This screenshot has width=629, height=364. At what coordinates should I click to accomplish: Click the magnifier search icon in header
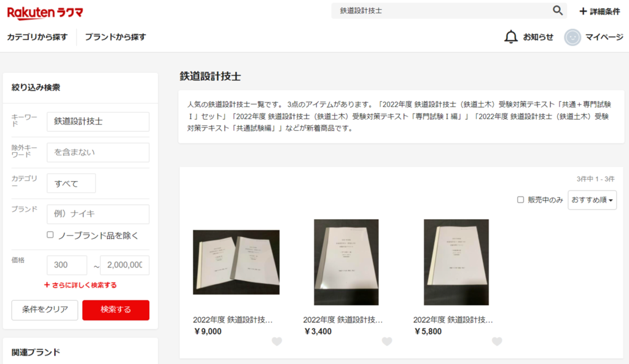pos(558,10)
